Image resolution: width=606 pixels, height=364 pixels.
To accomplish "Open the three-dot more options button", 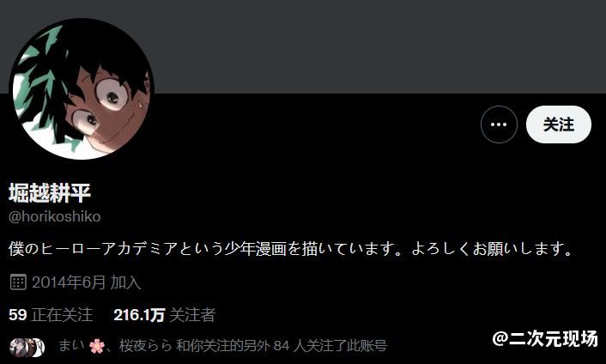I will click(x=499, y=124).
